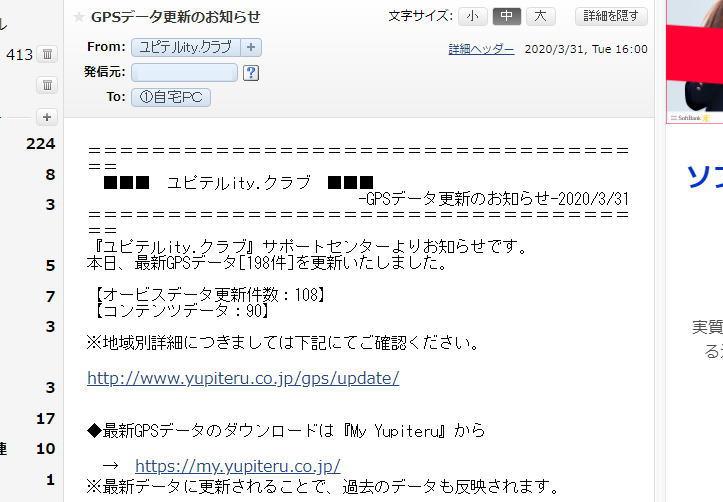The height and width of the screenshot is (502, 723).
Task: Open the my.yupiteru.co.jp link
Action: tap(238, 466)
